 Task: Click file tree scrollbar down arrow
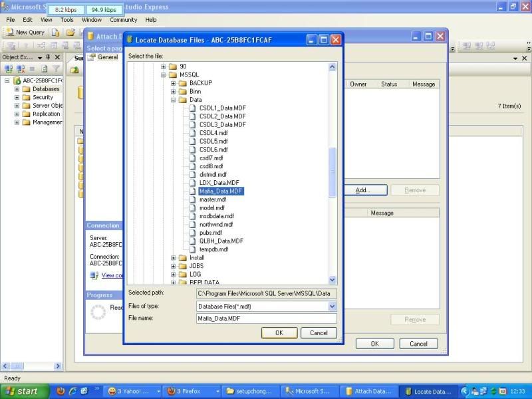332,280
